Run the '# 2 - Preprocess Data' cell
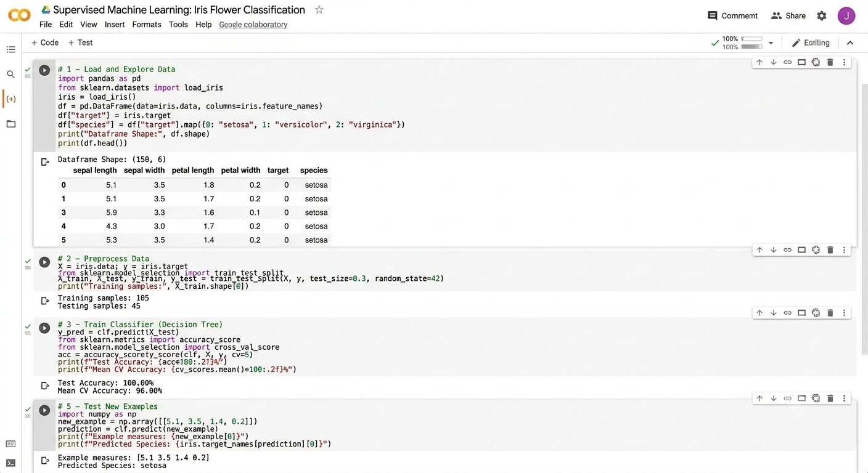Screen dimensions: 868x473 44,262
